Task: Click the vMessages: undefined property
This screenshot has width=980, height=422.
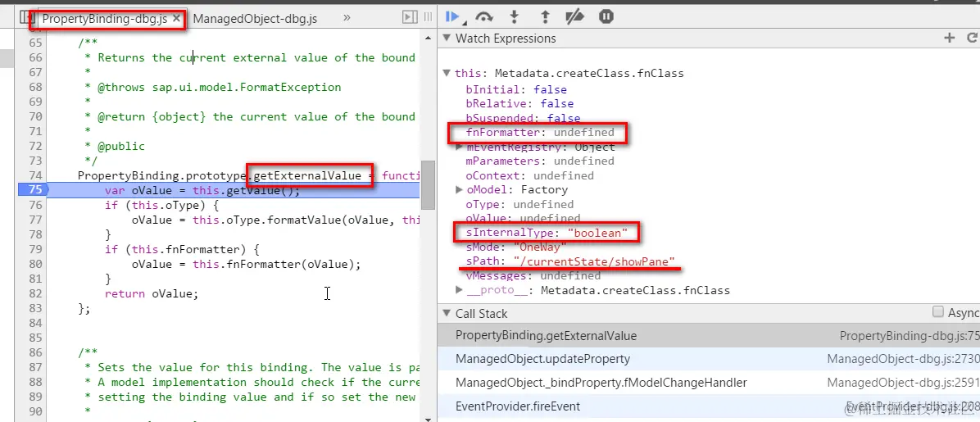Action: (x=533, y=275)
